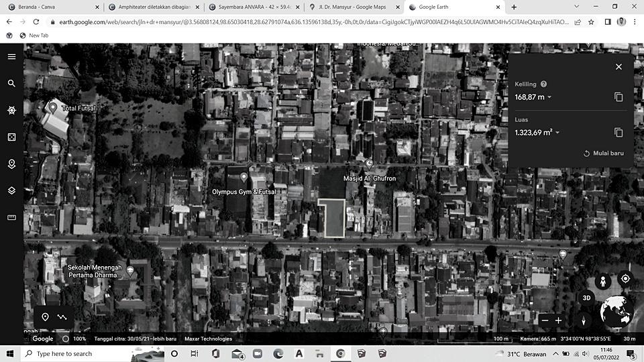
Task: Open Chrome from the taskbar
Action: pyautogui.click(x=341, y=353)
